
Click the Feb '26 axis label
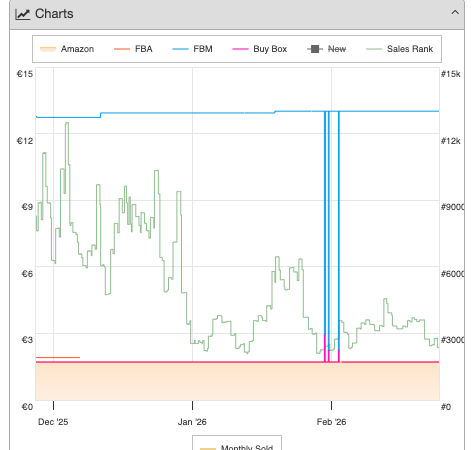[x=331, y=422]
